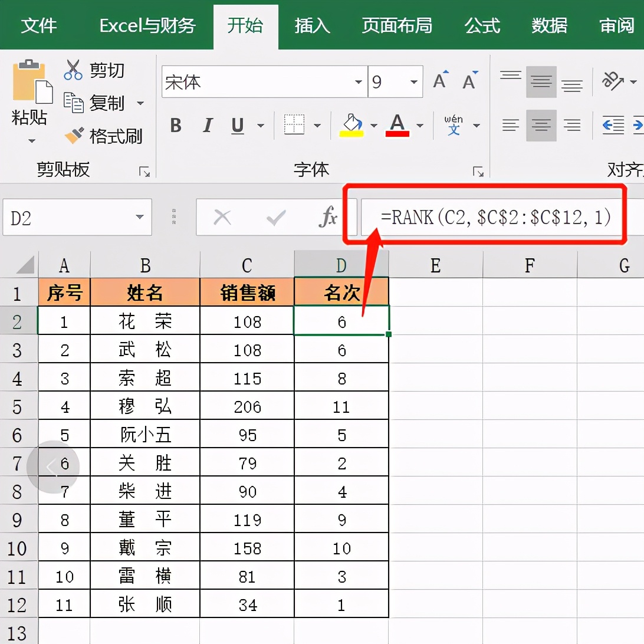This screenshot has height=644, width=644.
Task: Open the 文件 menu
Action: coord(39,26)
